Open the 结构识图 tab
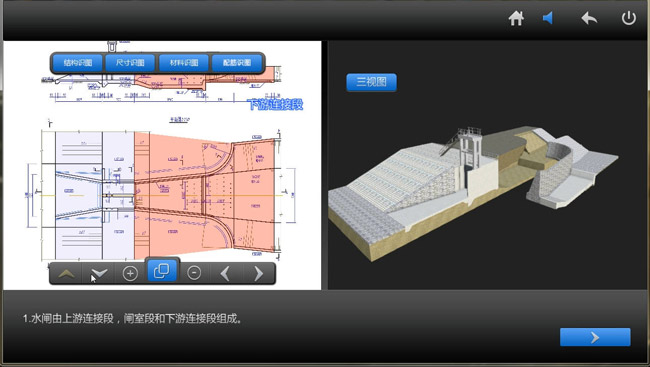Viewport: 650px width, 367px height. tap(78, 63)
